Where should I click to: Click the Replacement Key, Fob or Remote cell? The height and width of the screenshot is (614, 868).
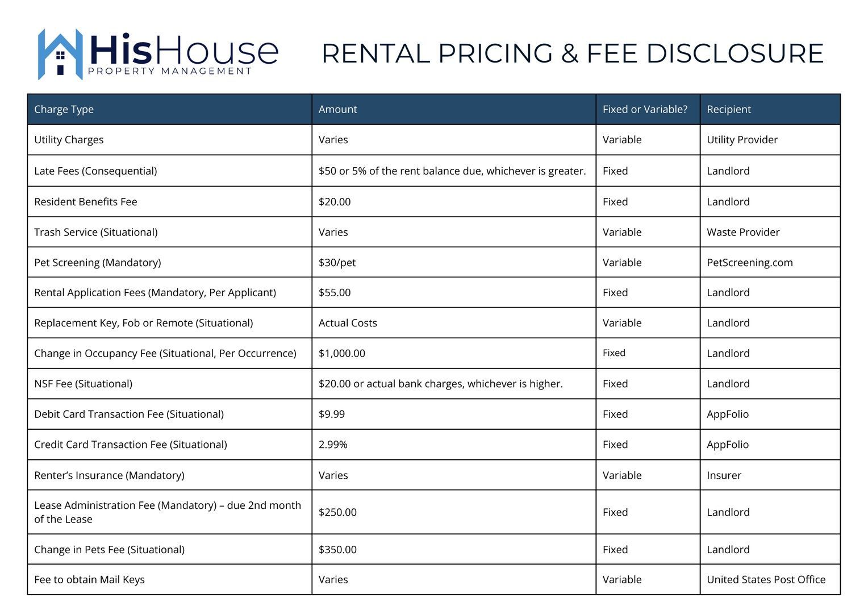[x=143, y=323]
